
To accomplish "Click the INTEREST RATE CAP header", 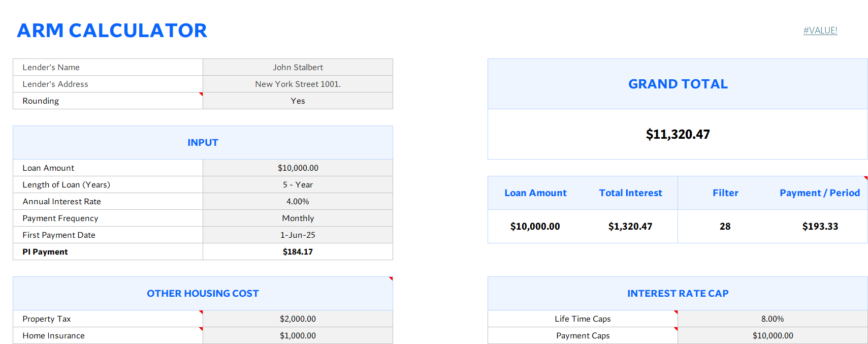I will click(678, 293).
